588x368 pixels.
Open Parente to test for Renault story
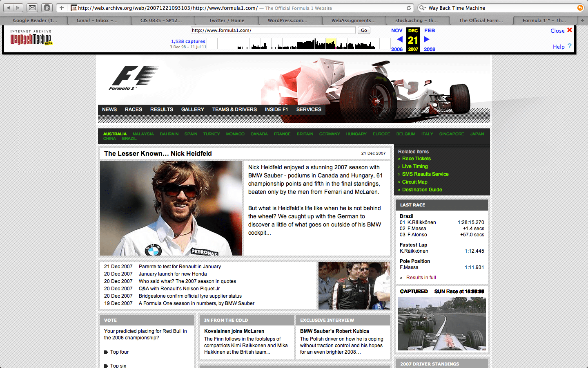(180, 267)
